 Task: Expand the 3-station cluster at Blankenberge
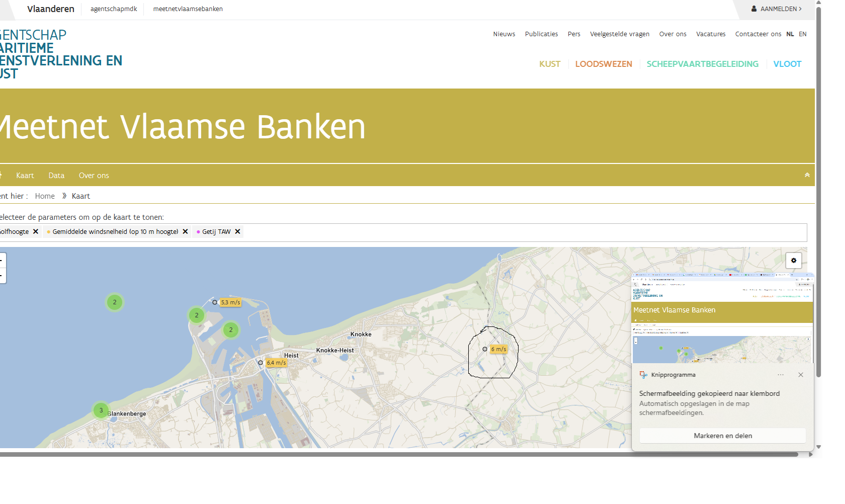coord(101,410)
